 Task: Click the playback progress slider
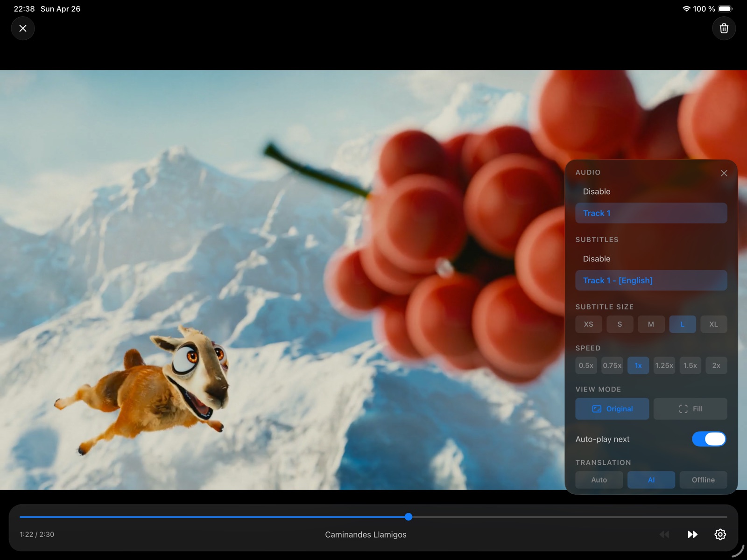tap(409, 517)
